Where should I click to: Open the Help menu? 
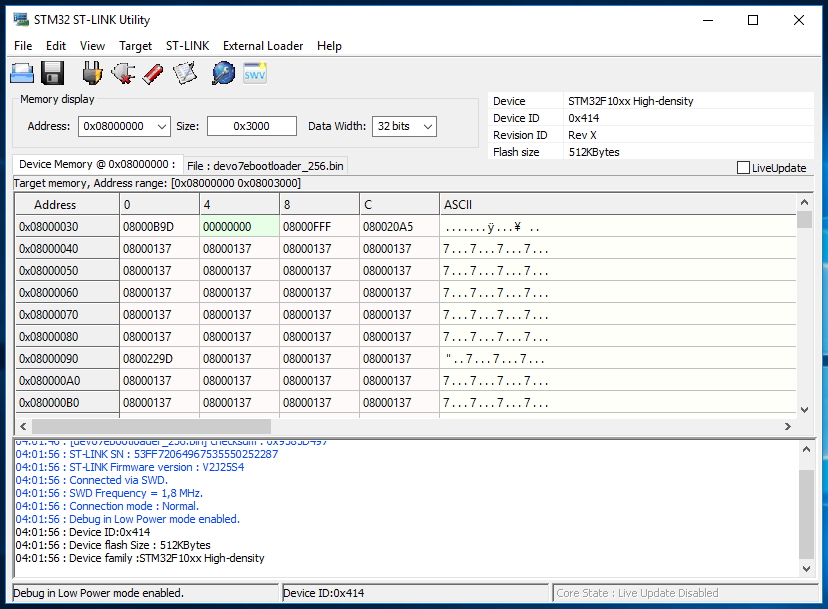coord(329,46)
